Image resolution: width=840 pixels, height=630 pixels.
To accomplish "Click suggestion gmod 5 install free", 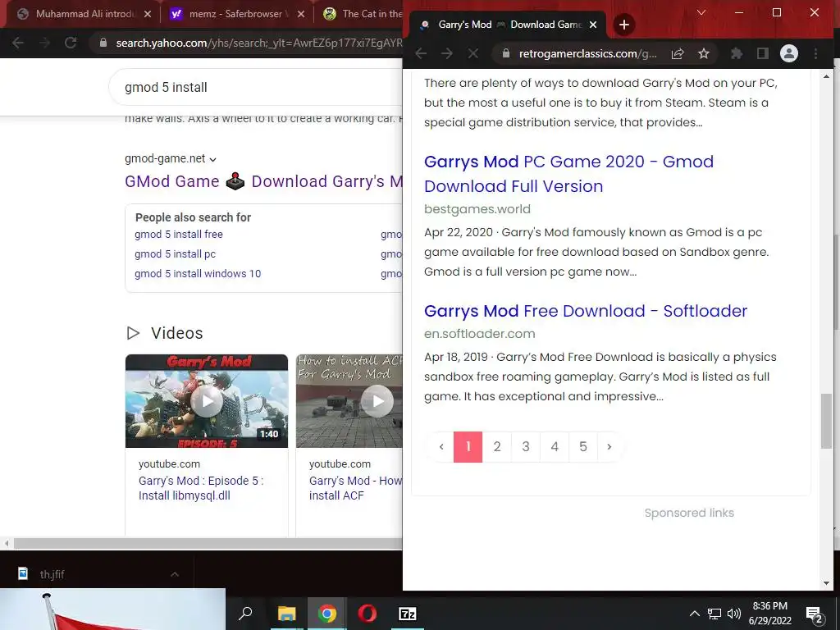I will 178,234.
